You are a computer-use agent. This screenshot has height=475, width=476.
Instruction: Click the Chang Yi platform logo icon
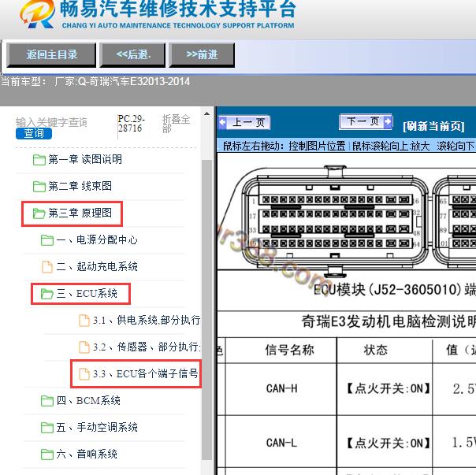coord(38,14)
